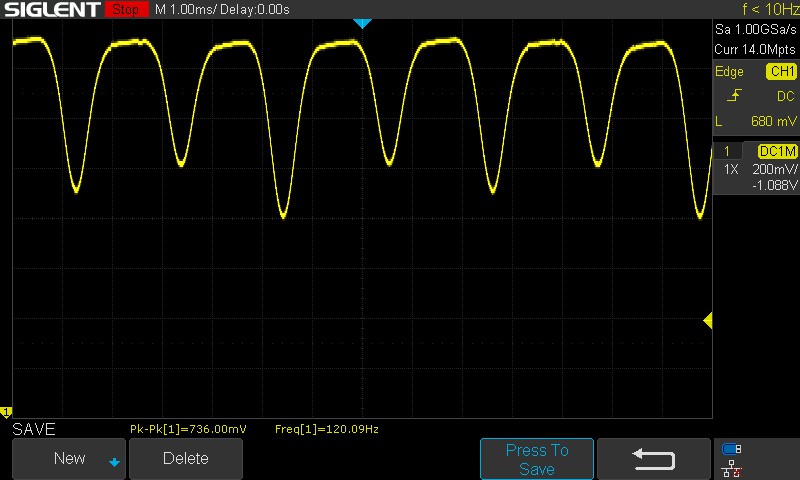
Task: Click the blue trigger position marker
Action: click(x=362, y=23)
